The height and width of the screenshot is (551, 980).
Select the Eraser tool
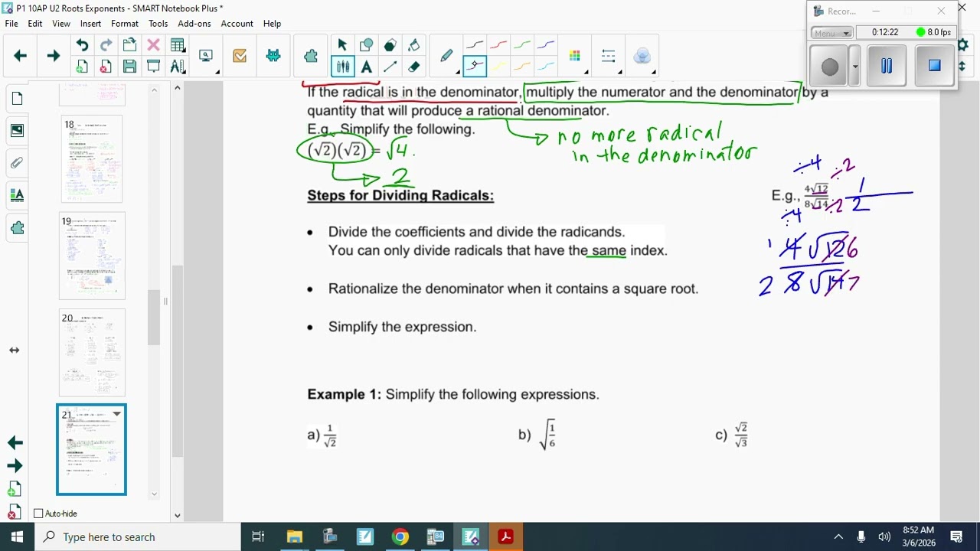413,67
